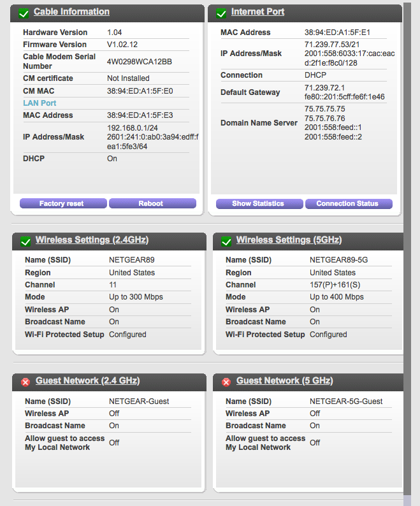Viewport: 420px width, 506px height.
Task: Open Wireless Settings (2.4GHz) link
Action: click(x=92, y=240)
